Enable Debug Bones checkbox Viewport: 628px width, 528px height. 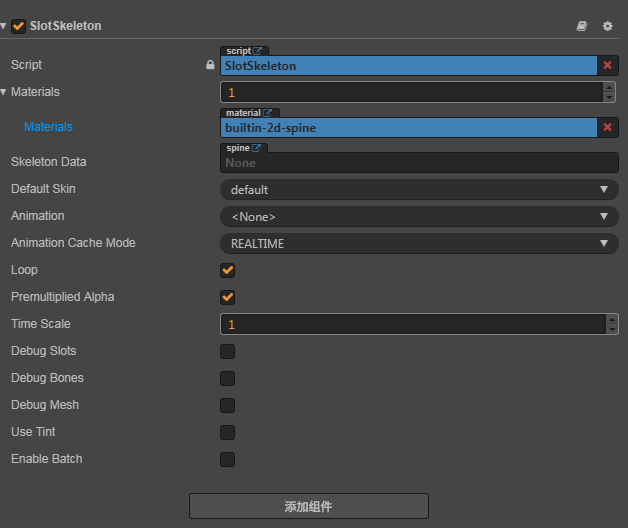point(228,378)
